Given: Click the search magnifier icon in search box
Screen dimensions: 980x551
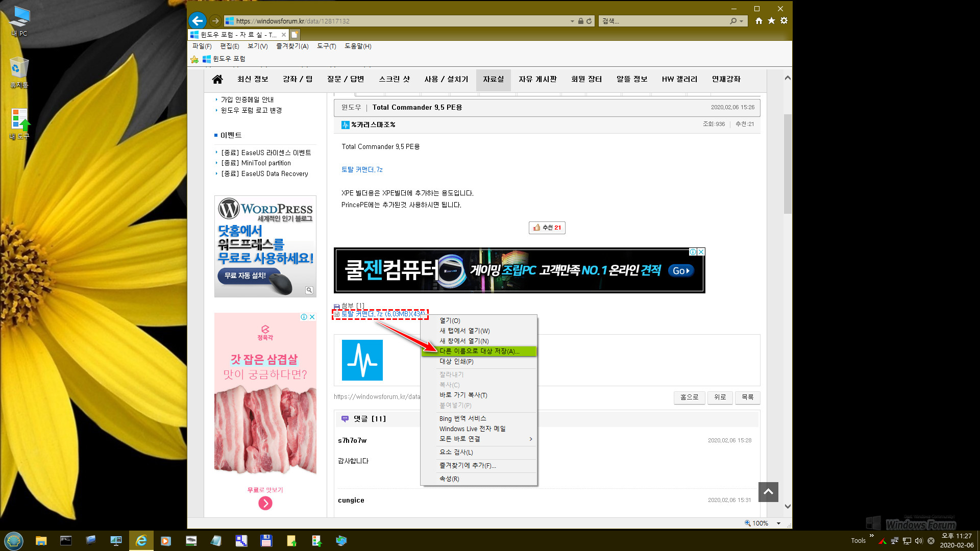Looking at the screenshot, I should 733,21.
